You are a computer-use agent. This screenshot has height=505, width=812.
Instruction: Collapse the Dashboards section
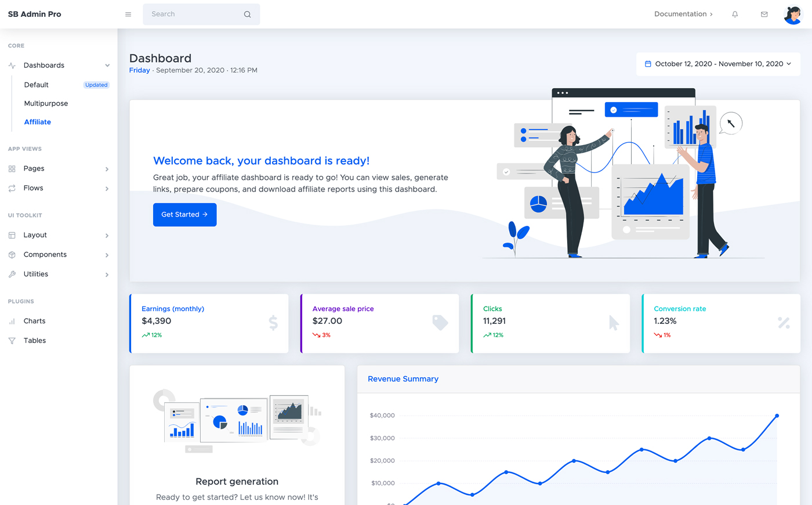(x=107, y=65)
